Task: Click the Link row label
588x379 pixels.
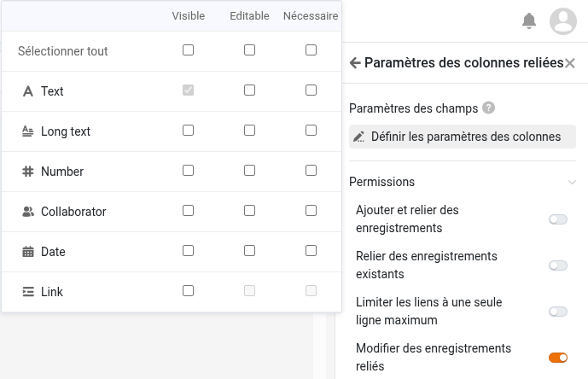Action: click(x=52, y=292)
